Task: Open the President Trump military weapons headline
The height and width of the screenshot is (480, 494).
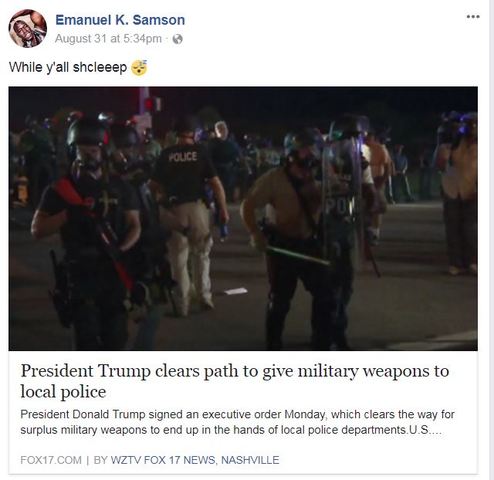Action: coord(235,381)
